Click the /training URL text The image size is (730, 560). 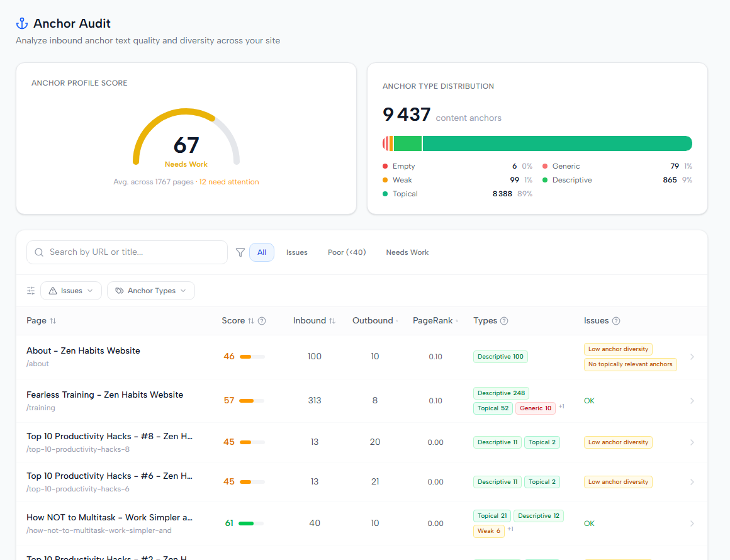[x=41, y=408]
